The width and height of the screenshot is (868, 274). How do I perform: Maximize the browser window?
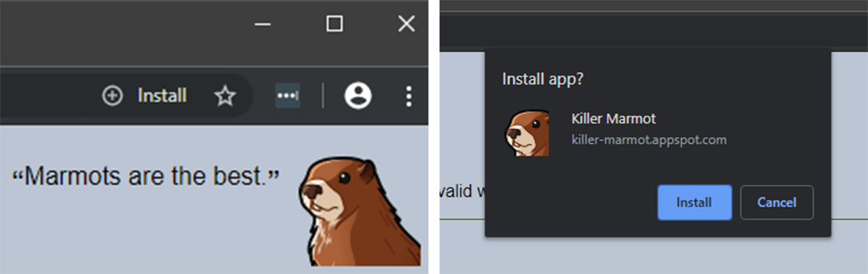(335, 24)
